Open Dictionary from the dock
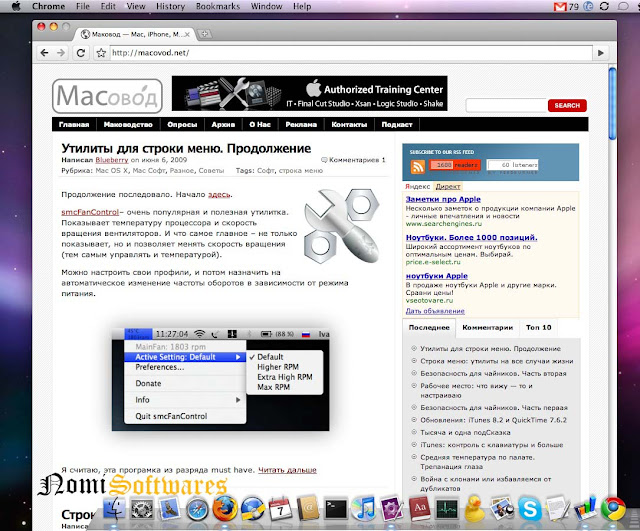The width and height of the screenshot is (640, 531). (419, 509)
